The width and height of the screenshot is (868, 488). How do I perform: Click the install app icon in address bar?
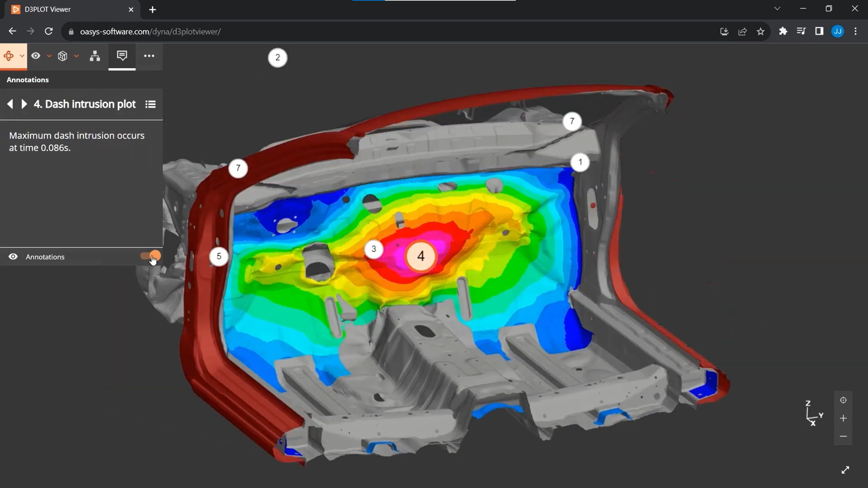724,31
